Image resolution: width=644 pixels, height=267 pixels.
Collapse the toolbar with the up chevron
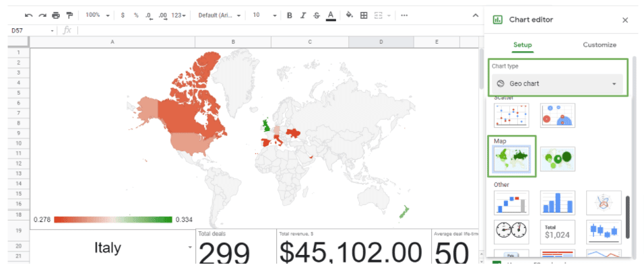point(476,15)
